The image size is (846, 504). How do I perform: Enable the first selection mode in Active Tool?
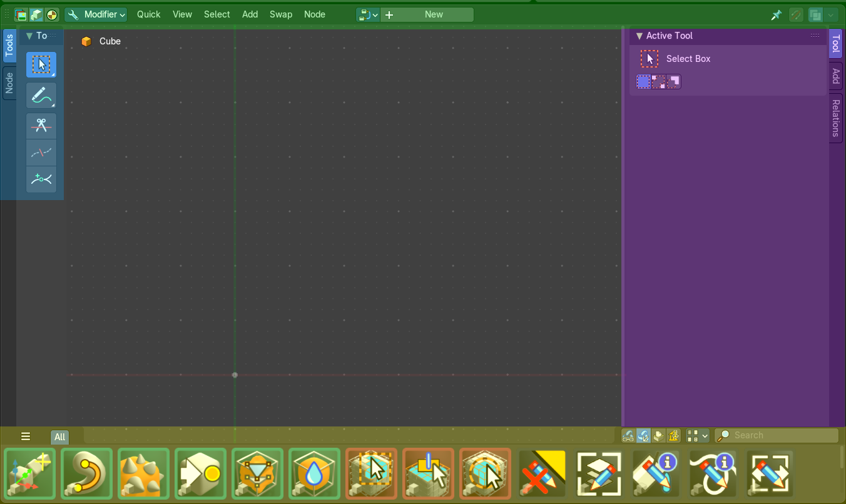pyautogui.click(x=644, y=81)
